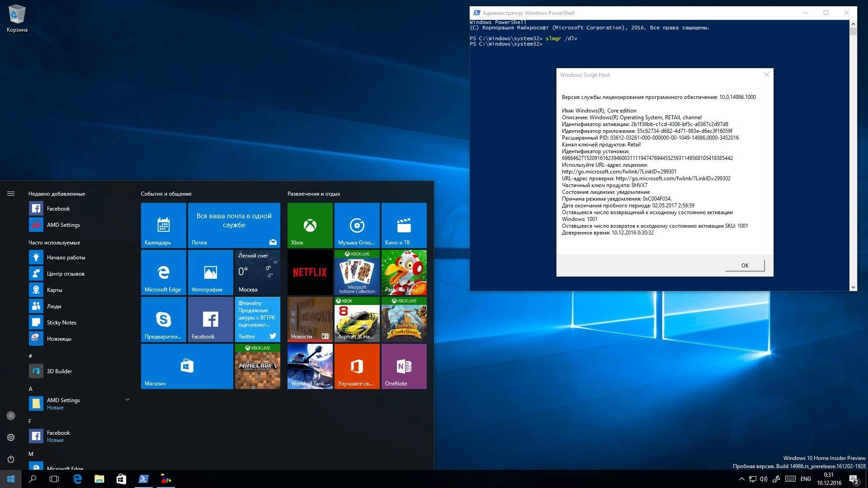Show hidden tray icons chevron
The height and width of the screenshot is (488, 868).
741,479
